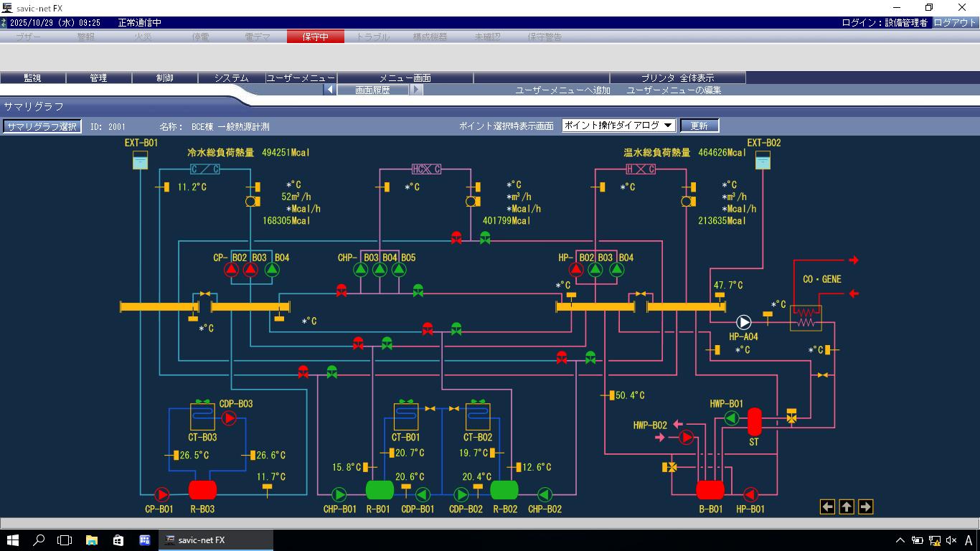The image size is (980, 551).
Task: Click the 画面履歴 back arrow
Action: click(329, 90)
